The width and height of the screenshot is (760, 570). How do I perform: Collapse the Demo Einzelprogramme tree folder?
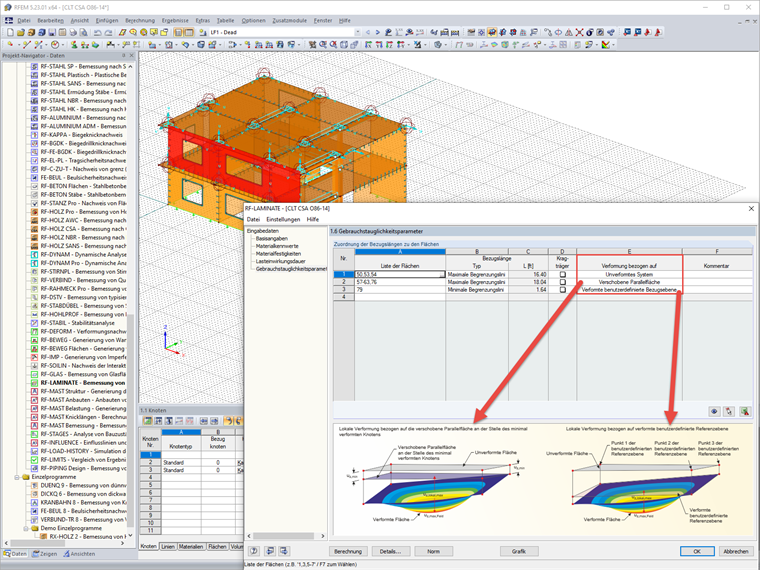(26, 528)
